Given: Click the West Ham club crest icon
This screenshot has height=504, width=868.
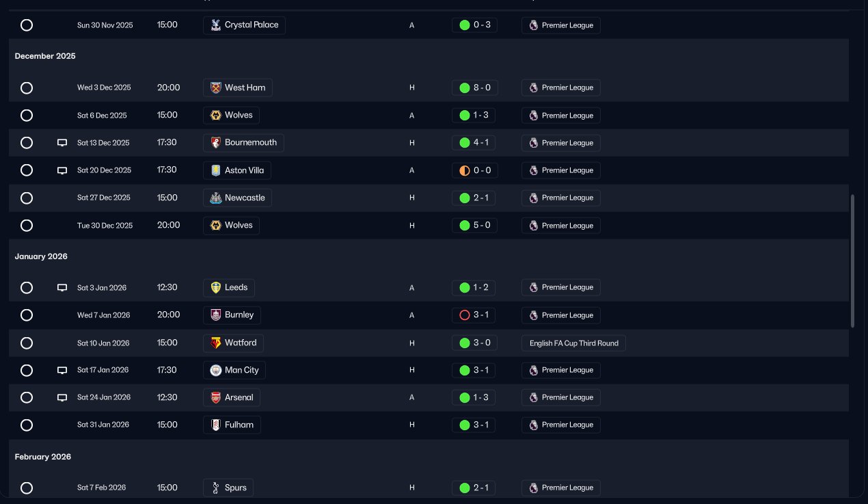Looking at the screenshot, I should click(x=216, y=88).
